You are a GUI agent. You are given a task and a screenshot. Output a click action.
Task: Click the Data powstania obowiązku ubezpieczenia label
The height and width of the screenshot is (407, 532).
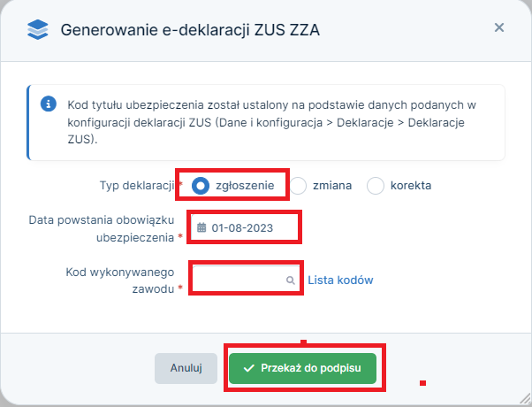point(104,227)
